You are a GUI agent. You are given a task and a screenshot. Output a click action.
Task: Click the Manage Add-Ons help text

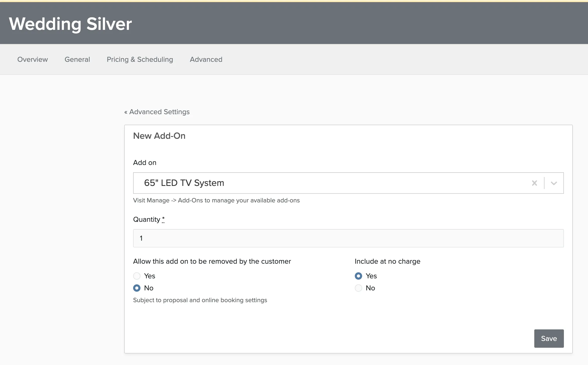pos(216,200)
